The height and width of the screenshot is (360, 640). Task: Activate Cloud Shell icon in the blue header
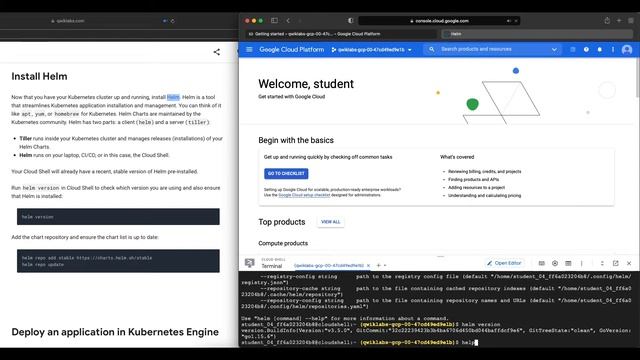click(x=573, y=49)
